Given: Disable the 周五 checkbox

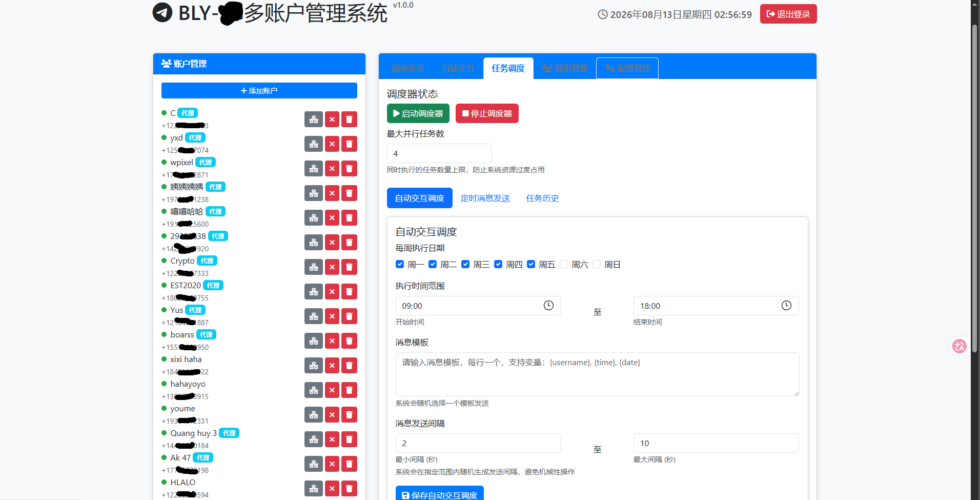Looking at the screenshot, I should click(531, 264).
